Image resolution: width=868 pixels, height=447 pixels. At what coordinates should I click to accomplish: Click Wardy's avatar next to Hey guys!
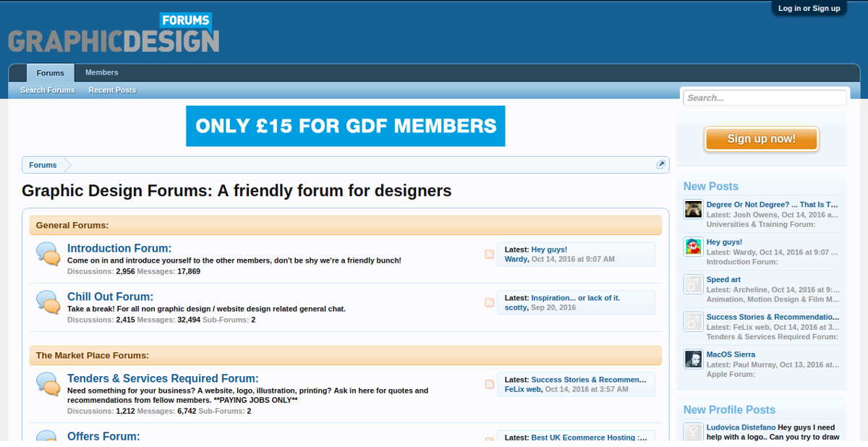(x=693, y=246)
